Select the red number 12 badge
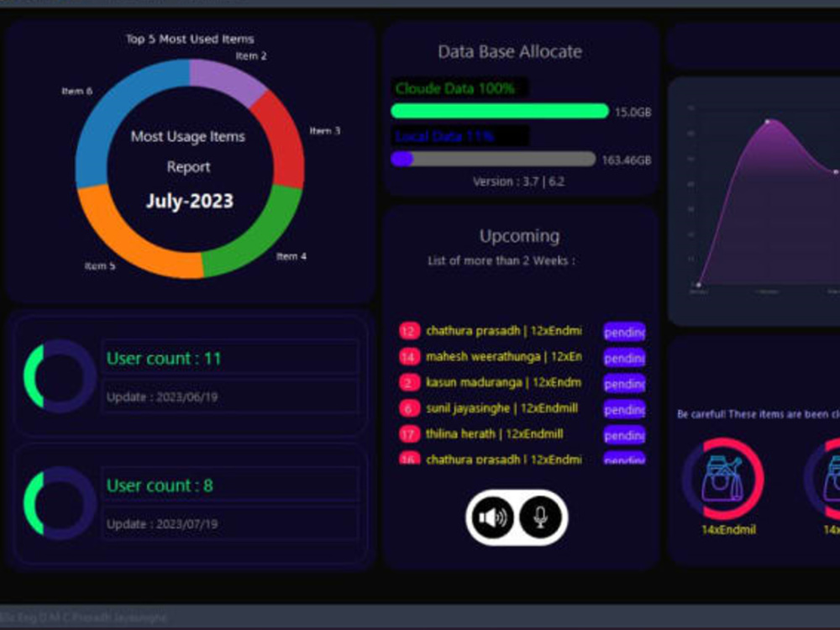The image size is (840, 630). (409, 331)
